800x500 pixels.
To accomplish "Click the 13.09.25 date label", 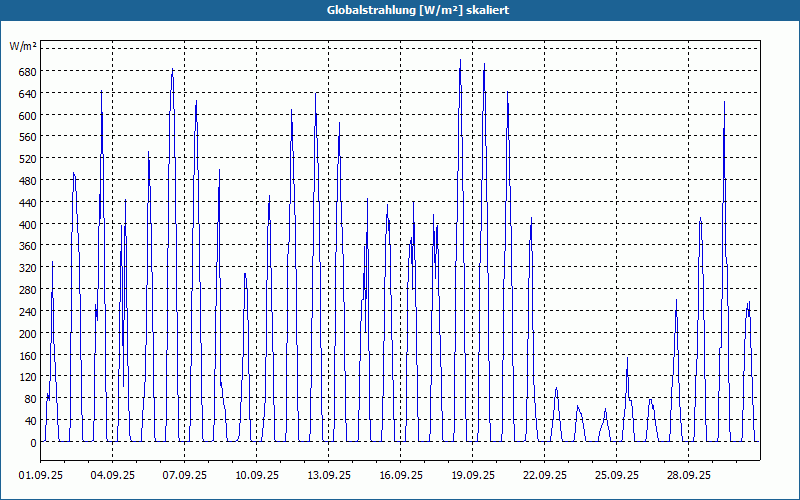I will 329,476.
